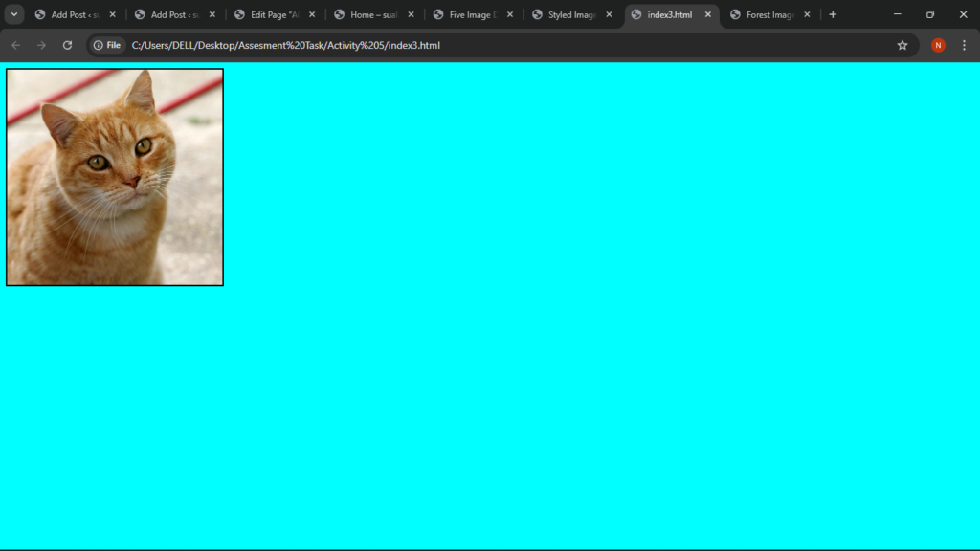Open the Chrome three-dot menu
The width and height of the screenshot is (980, 551).
click(964, 45)
